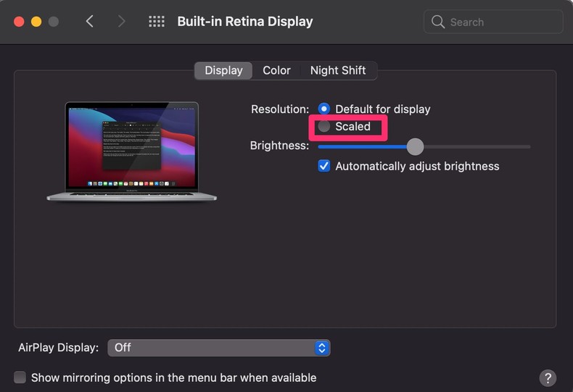Screen dimensions: 573x392
Task: Open the AirPlay Display dropdown
Action: point(218,348)
